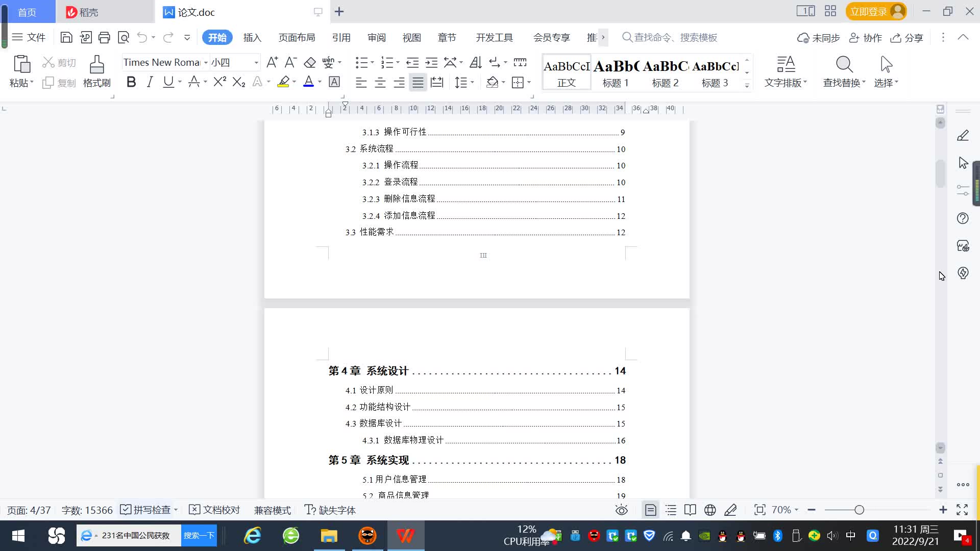Switch to eye protection mode icon
Image resolution: width=980 pixels, height=551 pixels.
tap(621, 510)
